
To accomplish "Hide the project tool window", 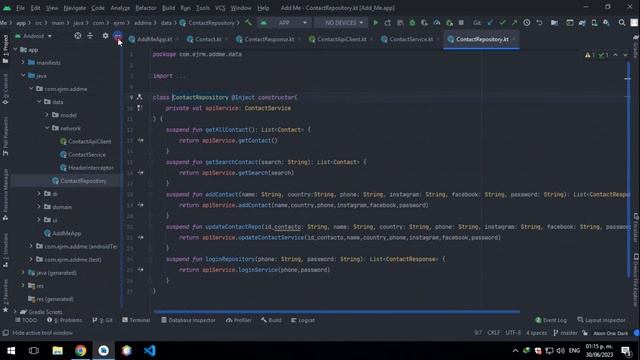I will [118, 36].
